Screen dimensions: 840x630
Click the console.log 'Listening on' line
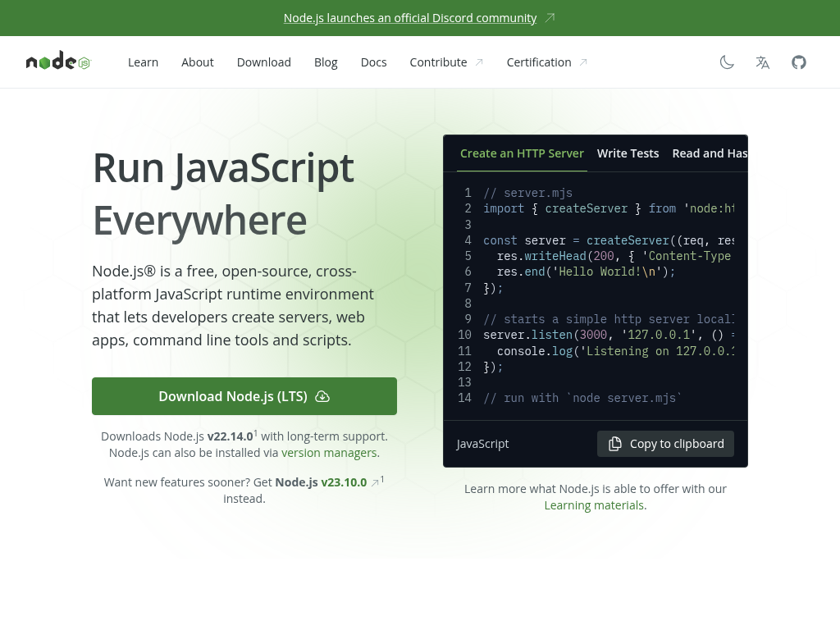coord(615,351)
